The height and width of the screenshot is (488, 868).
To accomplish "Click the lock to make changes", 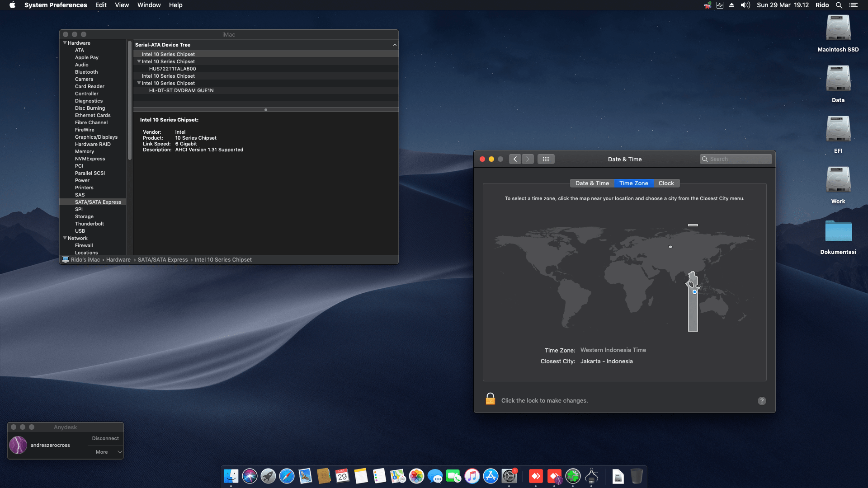I will [490, 399].
